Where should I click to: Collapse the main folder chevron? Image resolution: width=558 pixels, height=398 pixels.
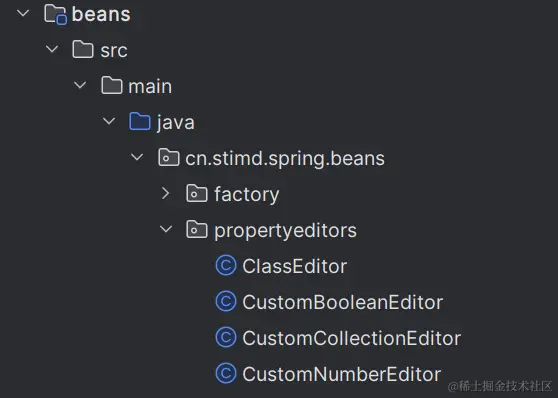tap(80, 85)
